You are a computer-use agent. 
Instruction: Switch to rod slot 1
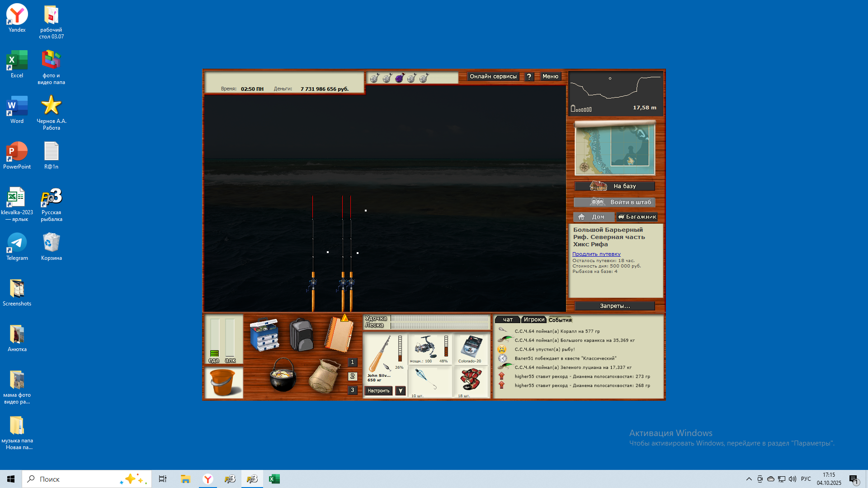pyautogui.click(x=353, y=362)
